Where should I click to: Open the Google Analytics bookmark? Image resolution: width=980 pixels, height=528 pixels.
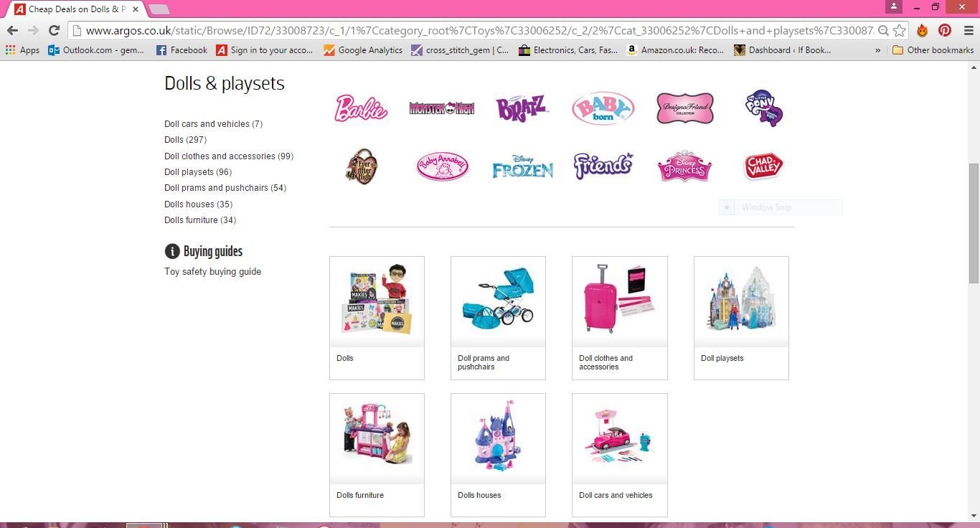point(363,50)
